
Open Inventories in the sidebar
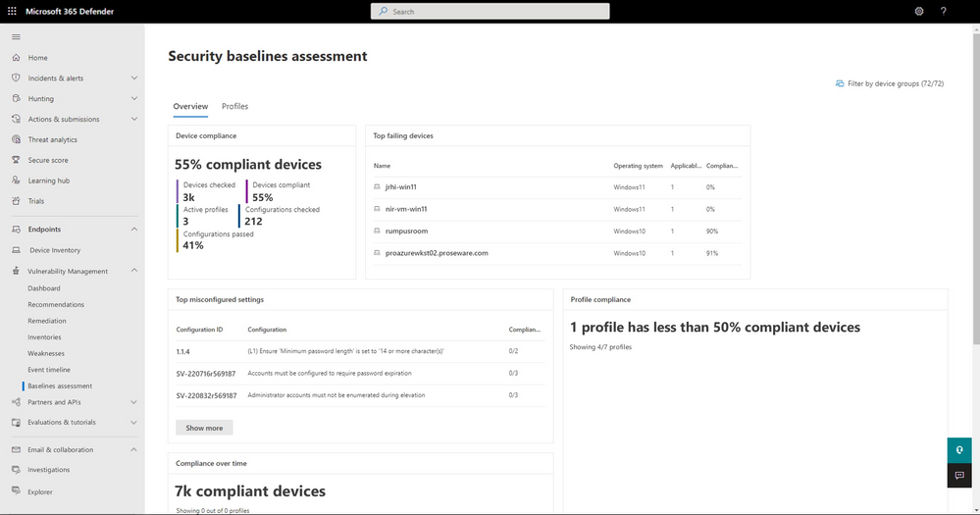pyautogui.click(x=44, y=336)
